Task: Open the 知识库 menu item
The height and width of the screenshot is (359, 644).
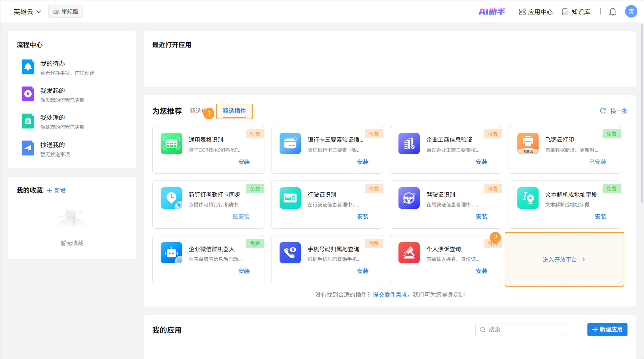Action: (x=576, y=12)
